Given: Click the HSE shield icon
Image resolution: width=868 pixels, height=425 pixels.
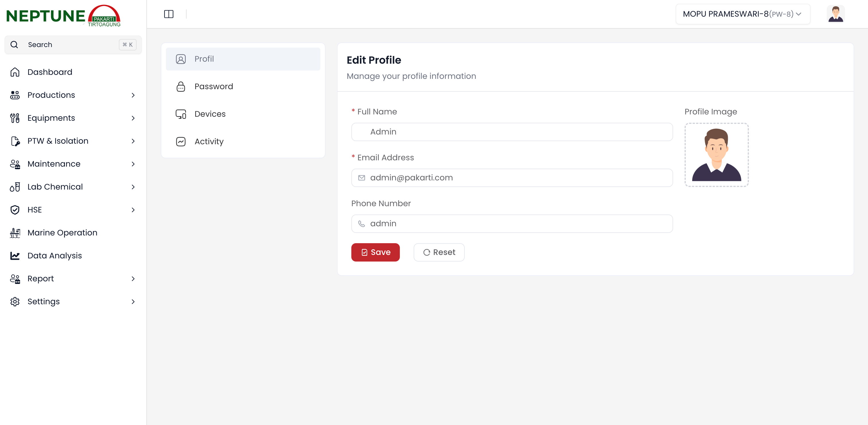Looking at the screenshot, I should [x=15, y=210].
